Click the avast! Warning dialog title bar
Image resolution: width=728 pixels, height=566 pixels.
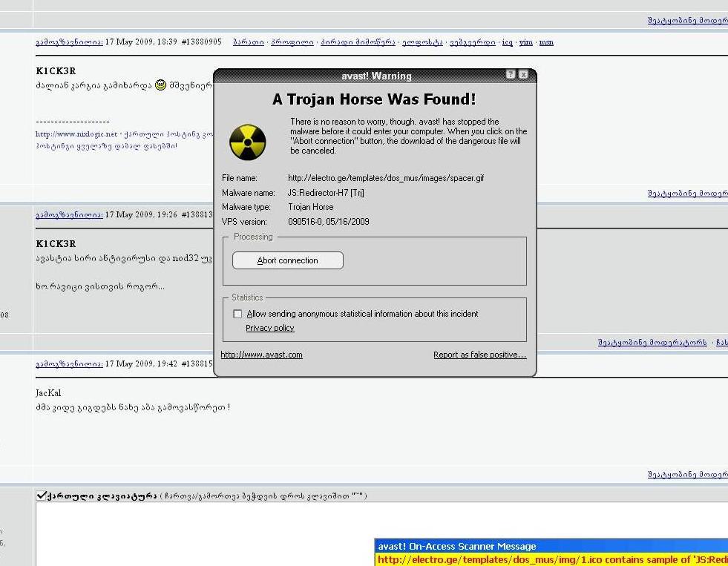(x=376, y=76)
